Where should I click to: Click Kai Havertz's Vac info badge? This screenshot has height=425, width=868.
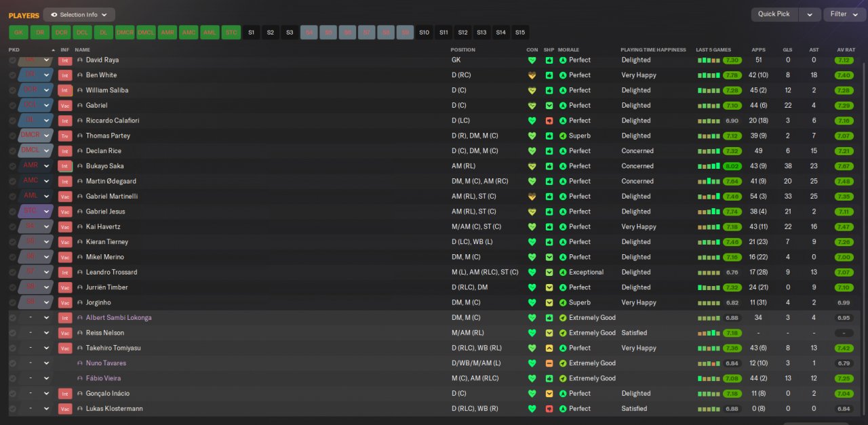tap(65, 227)
